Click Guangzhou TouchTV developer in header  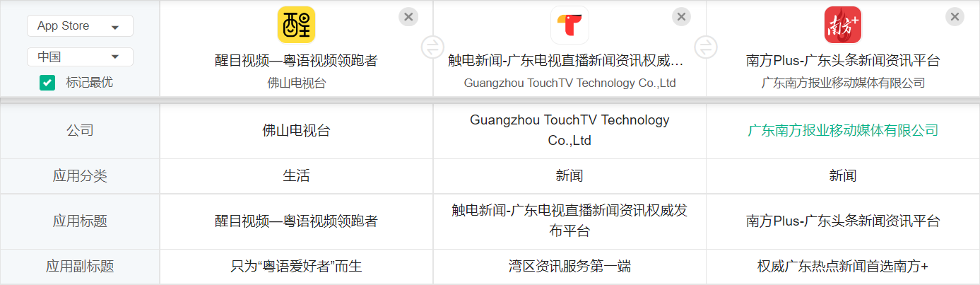coord(569,83)
